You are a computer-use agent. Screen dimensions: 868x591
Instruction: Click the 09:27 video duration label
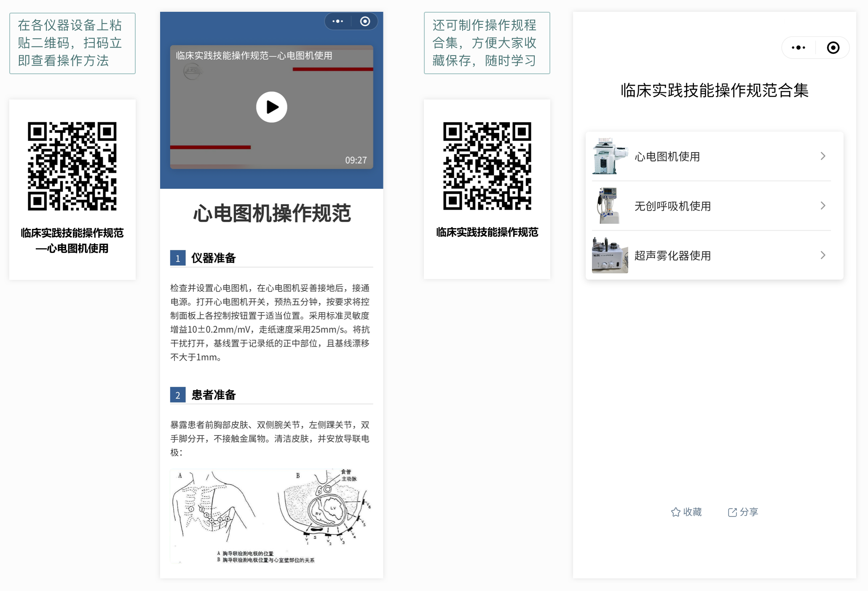pos(356,160)
